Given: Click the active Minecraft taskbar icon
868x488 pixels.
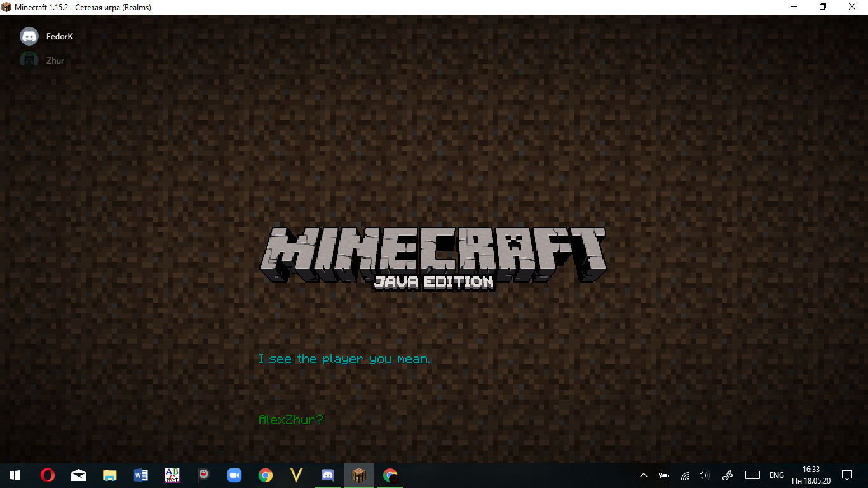Looking at the screenshot, I should [x=359, y=475].
